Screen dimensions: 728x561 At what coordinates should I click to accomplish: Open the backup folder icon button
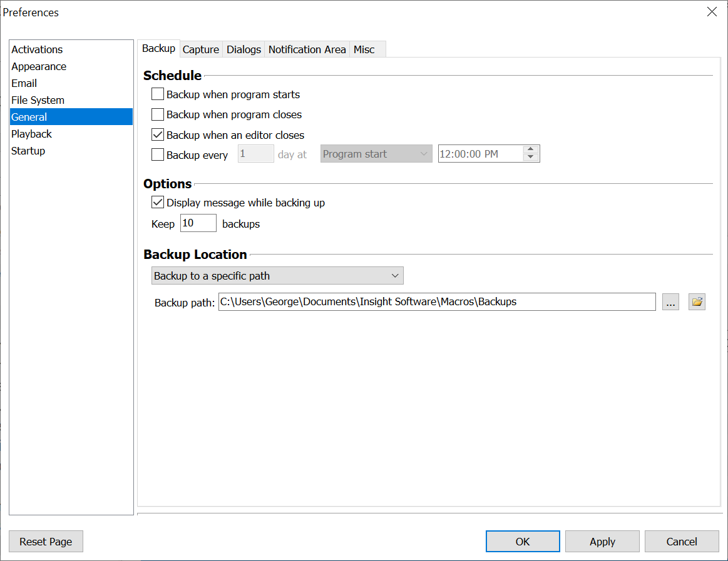click(697, 302)
